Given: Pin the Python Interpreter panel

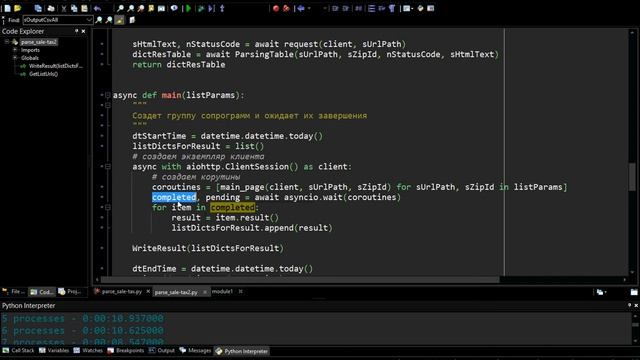Looking at the screenshot, I should 629,305.
